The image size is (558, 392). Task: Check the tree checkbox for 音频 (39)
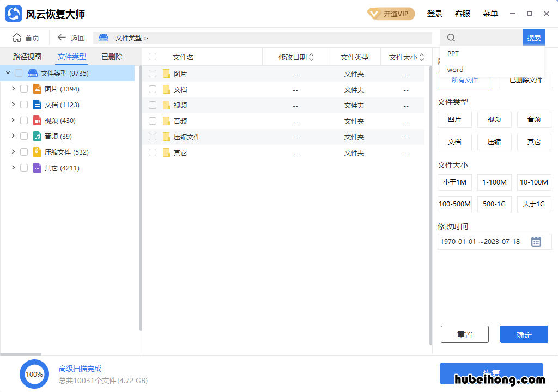[24, 136]
